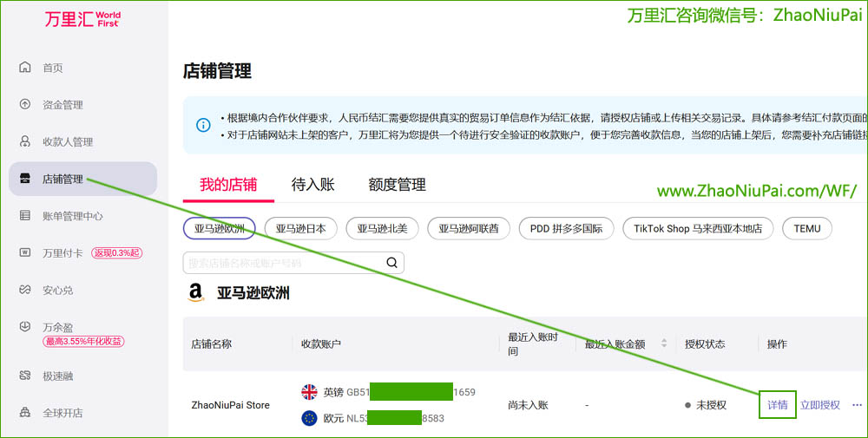
Task: Open 安心兑 in the sidebar
Action: tap(57, 291)
